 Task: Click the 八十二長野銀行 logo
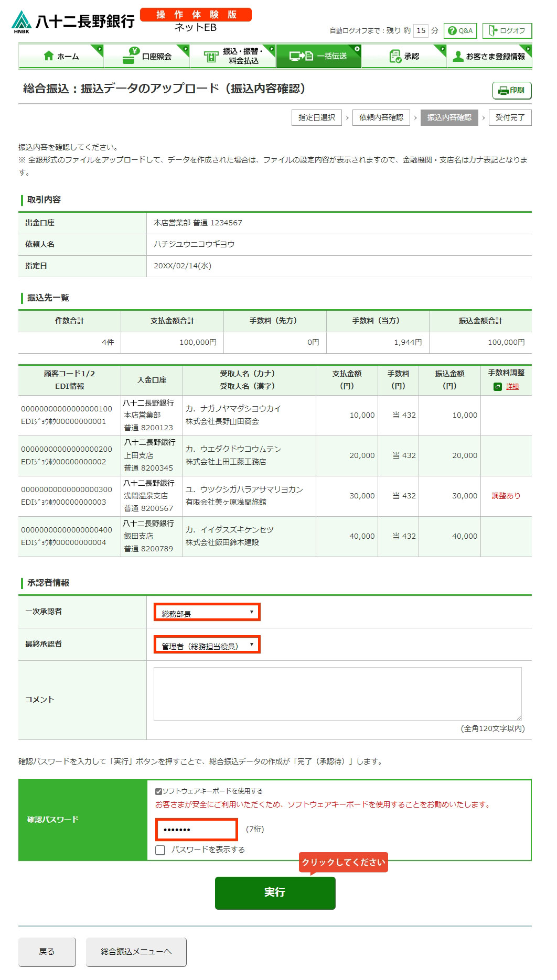click(73, 22)
